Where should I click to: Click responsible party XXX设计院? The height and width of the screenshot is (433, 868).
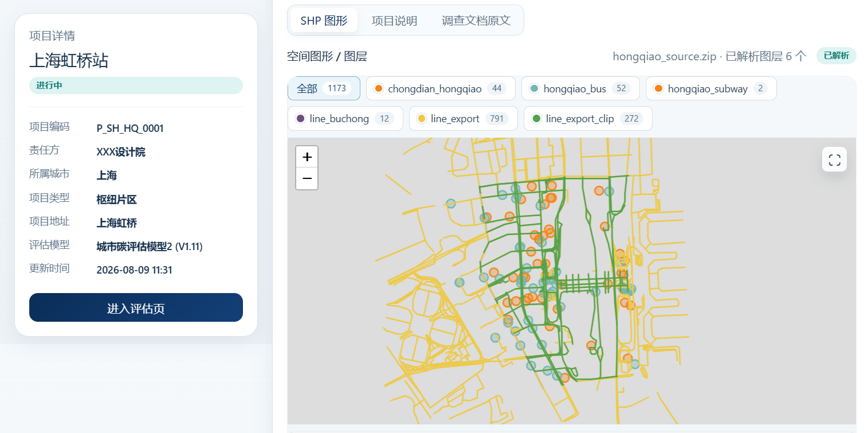coord(121,152)
